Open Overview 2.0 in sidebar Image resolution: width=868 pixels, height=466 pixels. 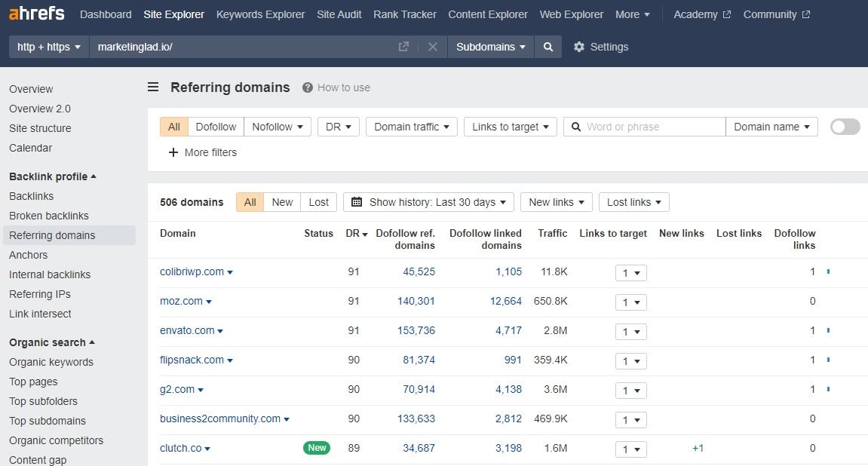pos(40,109)
